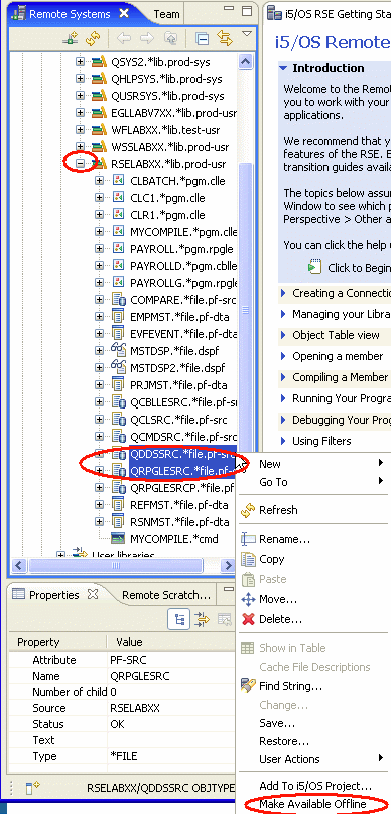Click EMPMST data file icon
Screen dimensions: 391x814
click(118, 317)
